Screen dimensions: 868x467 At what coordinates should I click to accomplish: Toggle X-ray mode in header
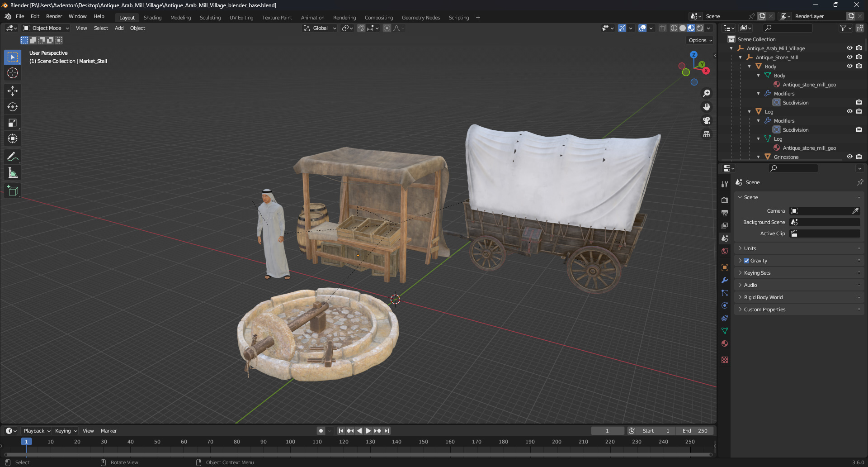coord(663,28)
